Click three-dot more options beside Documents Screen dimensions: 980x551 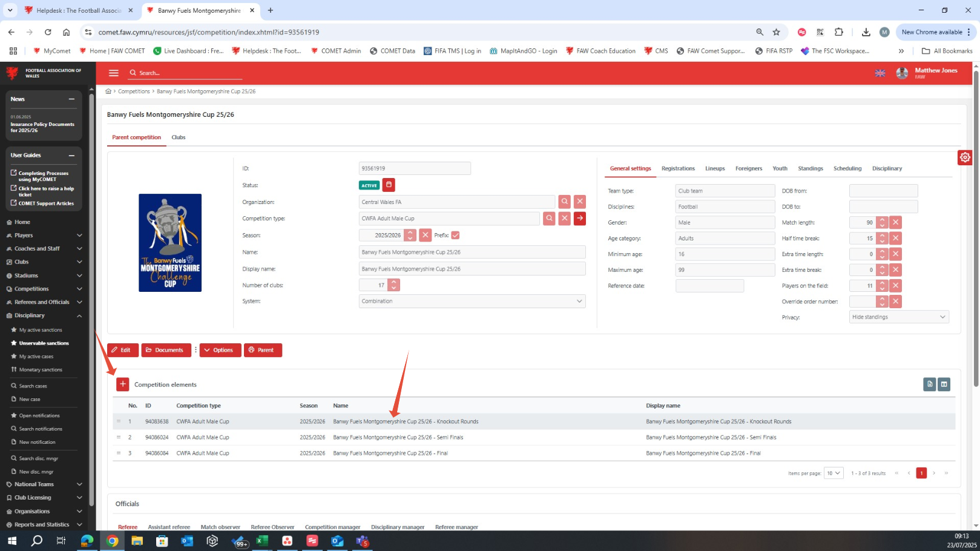tap(196, 350)
